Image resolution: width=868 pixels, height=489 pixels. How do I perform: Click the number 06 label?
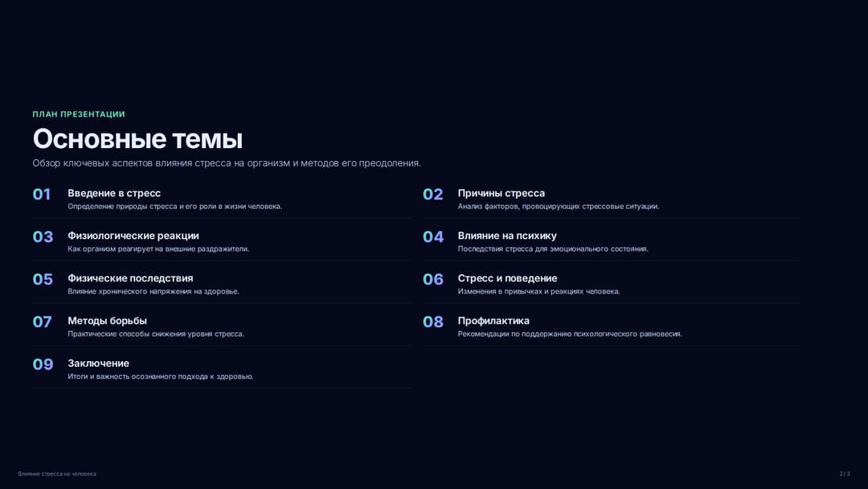[433, 280]
